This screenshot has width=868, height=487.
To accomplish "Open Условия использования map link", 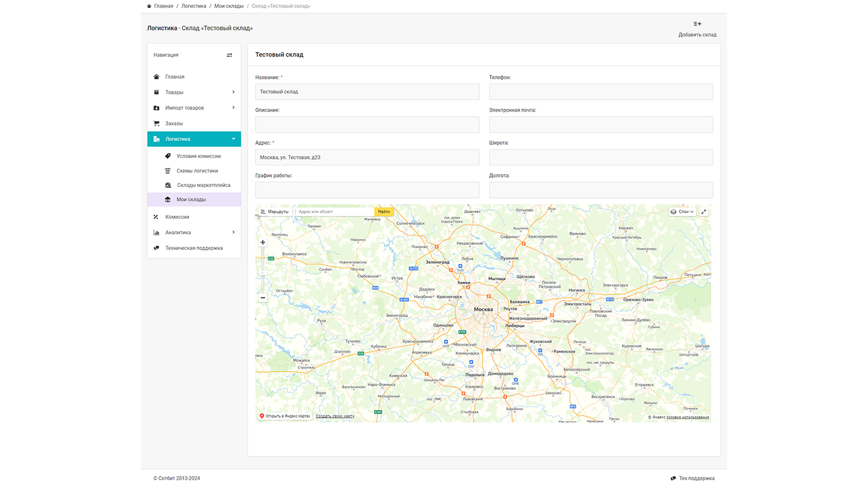I will (688, 417).
